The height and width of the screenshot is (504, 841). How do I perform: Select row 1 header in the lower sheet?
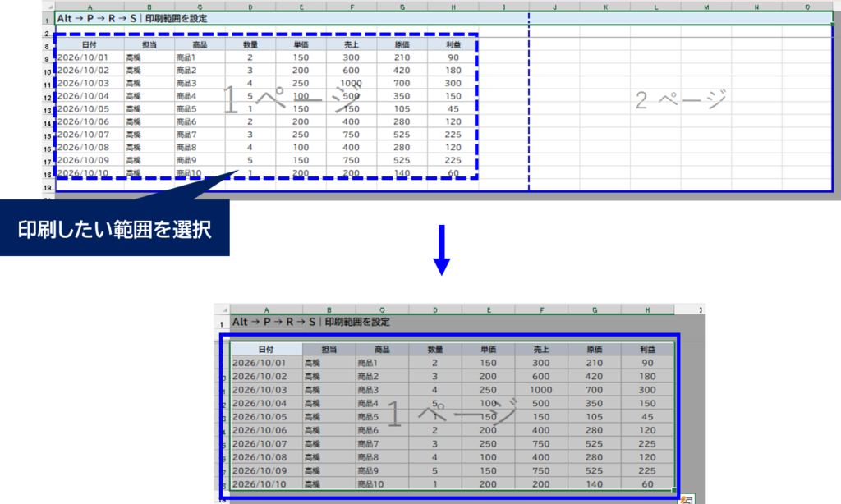click(x=222, y=323)
